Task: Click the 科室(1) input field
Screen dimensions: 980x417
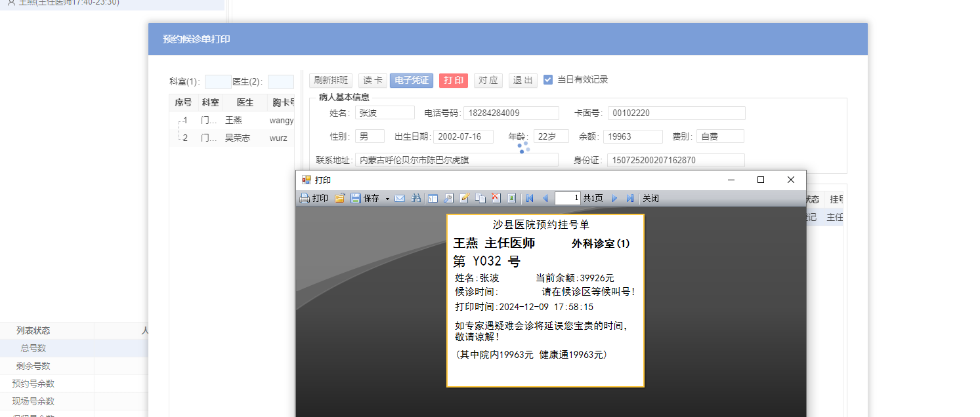Action: click(218, 82)
